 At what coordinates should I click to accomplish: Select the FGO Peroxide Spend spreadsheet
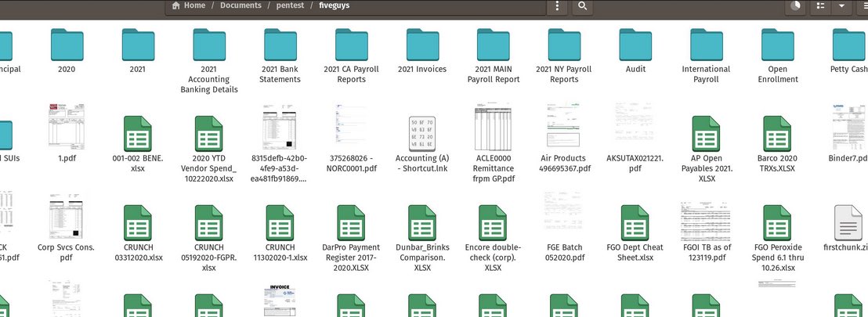coord(777,223)
